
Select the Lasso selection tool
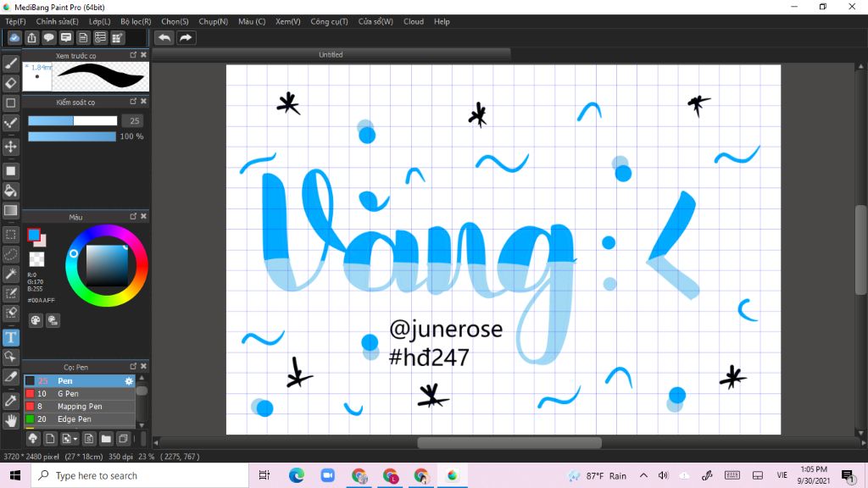click(x=10, y=254)
